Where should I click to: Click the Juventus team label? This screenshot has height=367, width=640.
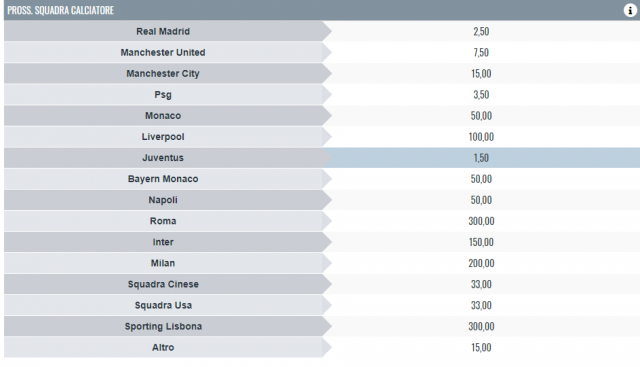pos(163,158)
